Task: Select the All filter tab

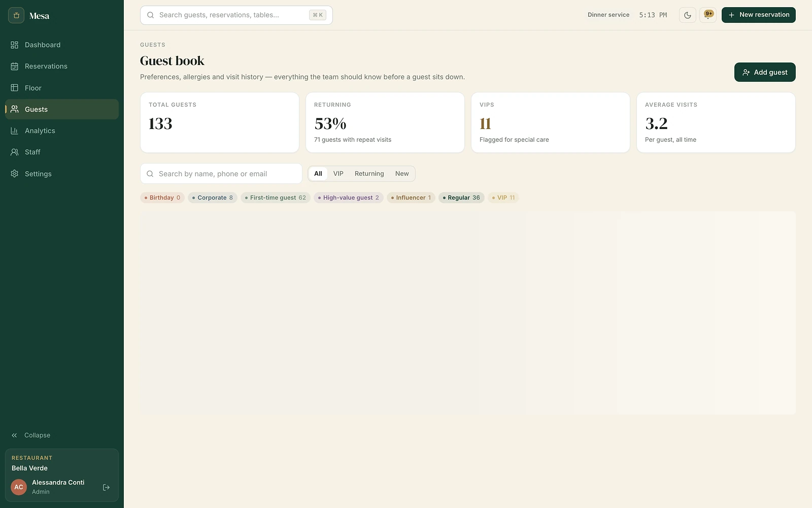Action: [x=318, y=174]
